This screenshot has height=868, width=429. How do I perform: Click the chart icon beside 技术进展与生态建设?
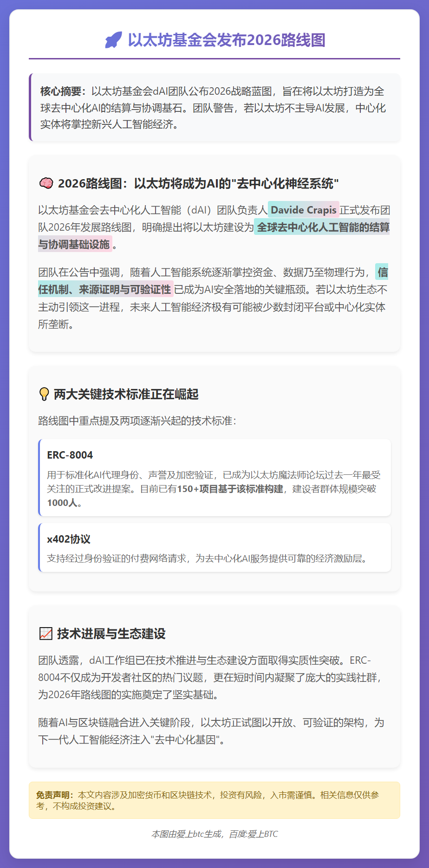click(x=45, y=634)
